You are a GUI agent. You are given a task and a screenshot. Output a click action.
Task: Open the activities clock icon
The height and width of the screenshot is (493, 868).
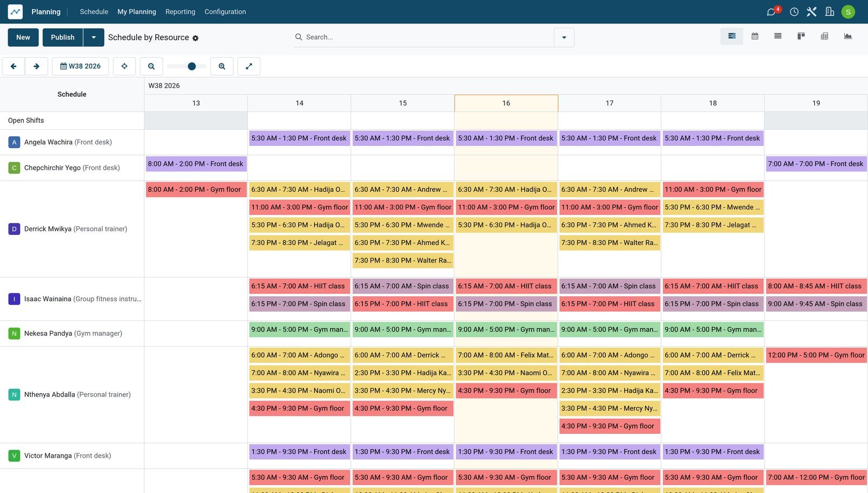[794, 11]
